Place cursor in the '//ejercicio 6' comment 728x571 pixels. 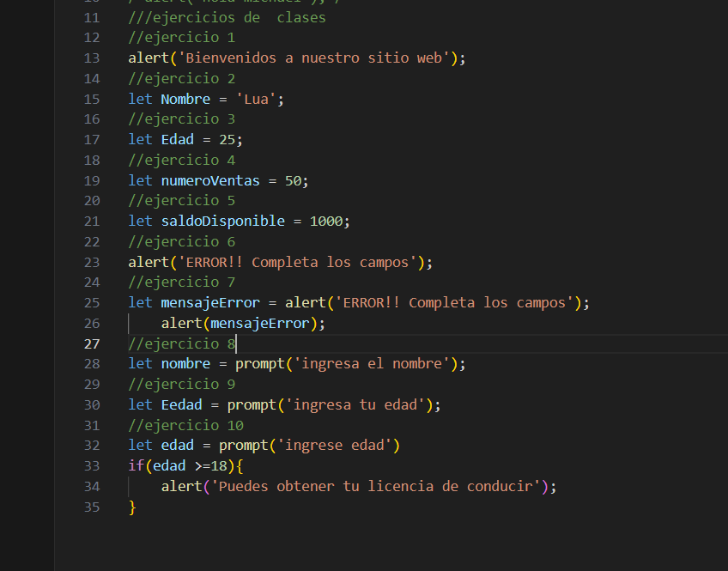tap(182, 242)
